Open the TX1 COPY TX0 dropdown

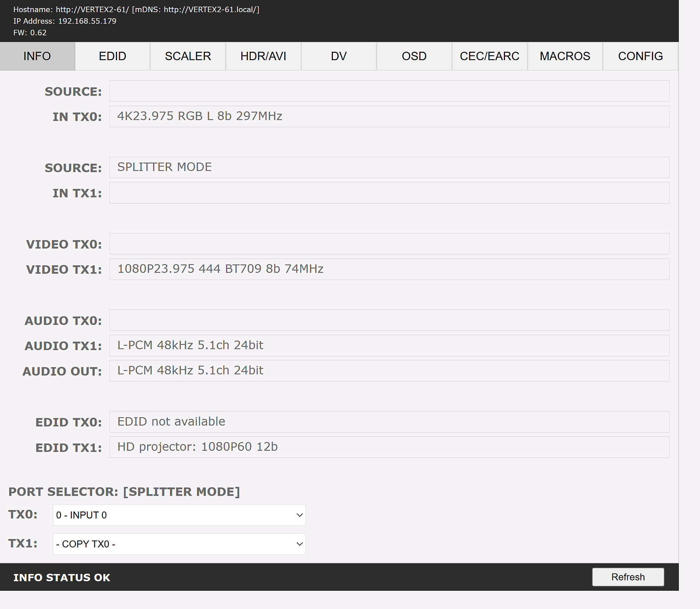[179, 544]
